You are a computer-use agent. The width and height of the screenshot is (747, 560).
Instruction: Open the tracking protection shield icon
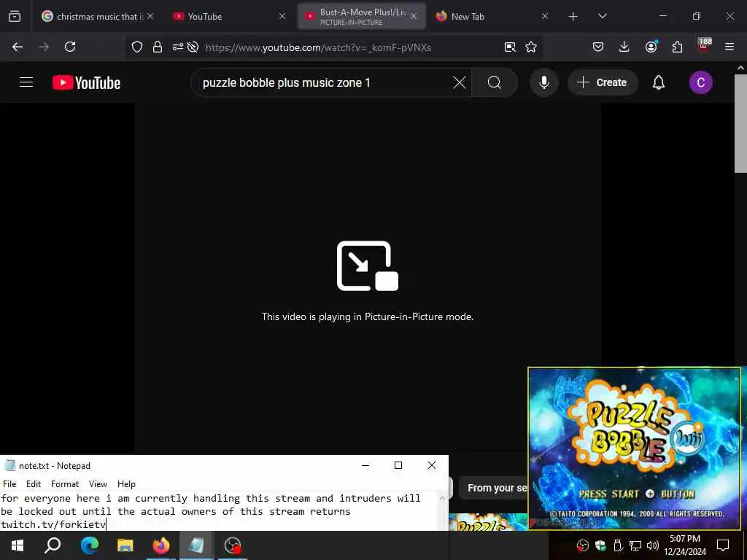(x=137, y=47)
